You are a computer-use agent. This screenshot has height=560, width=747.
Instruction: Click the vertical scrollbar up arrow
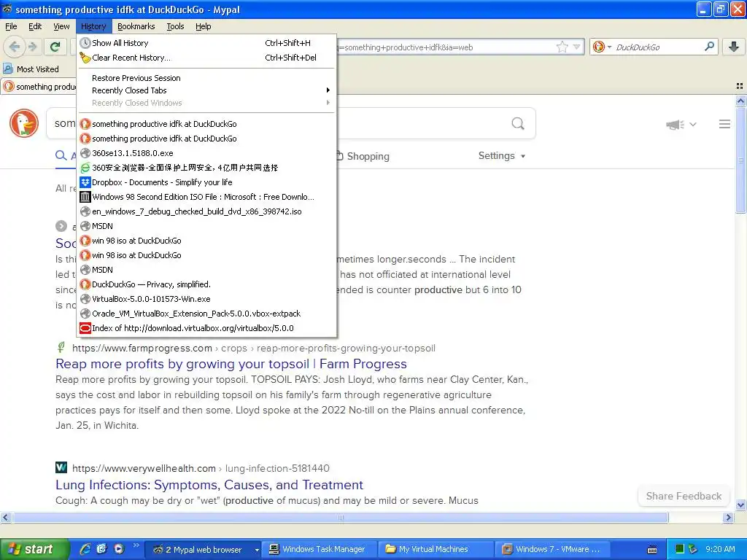click(x=740, y=101)
